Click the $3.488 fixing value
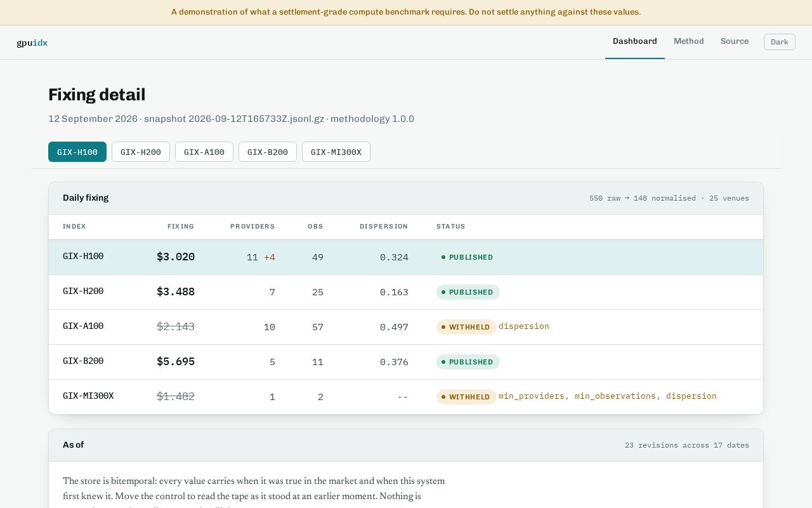The height and width of the screenshot is (508, 812). tap(176, 291)
